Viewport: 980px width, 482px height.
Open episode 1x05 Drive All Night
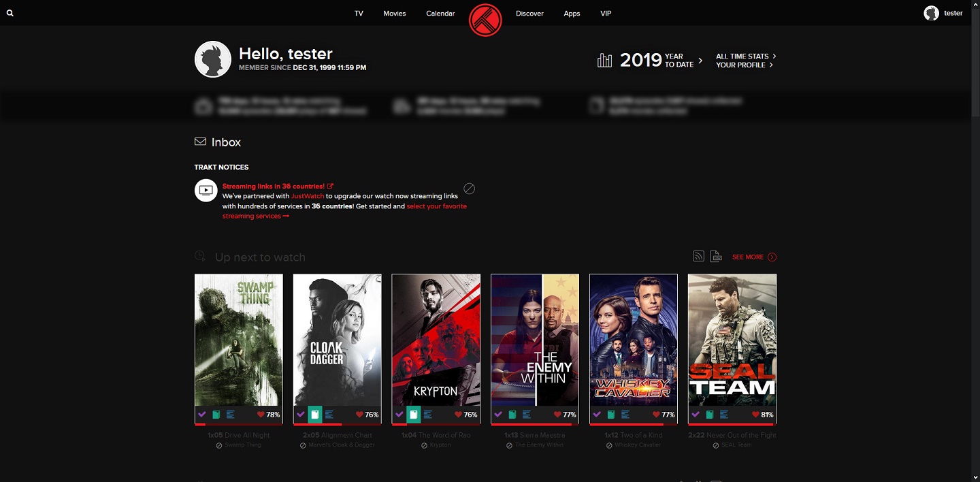point(238,435)
